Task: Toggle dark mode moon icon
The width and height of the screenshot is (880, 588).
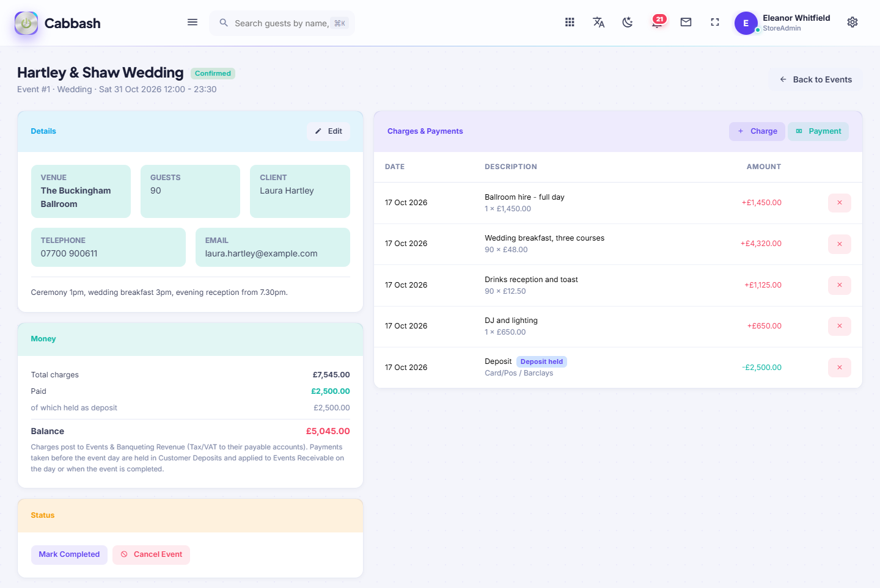Action: [x=628, y=23]
